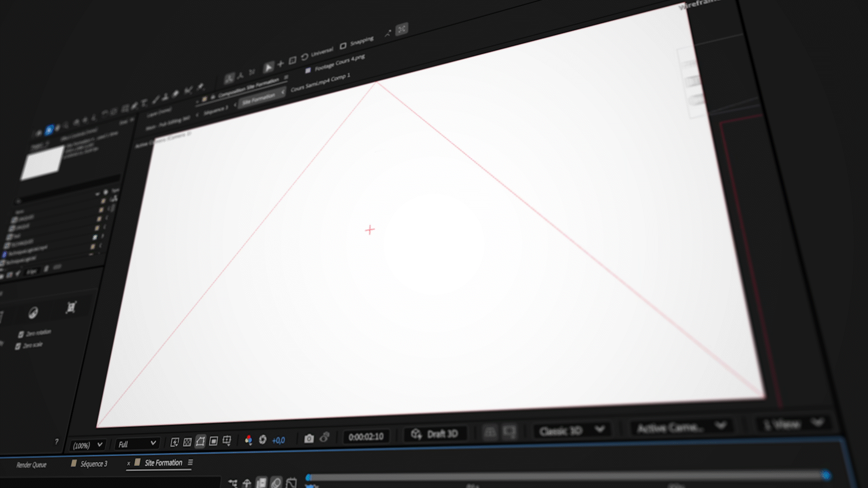The width and height of the screenshot is (868, 488).
Task: Toggle the Zero rotation checkbox
Action: pos(21,334)
